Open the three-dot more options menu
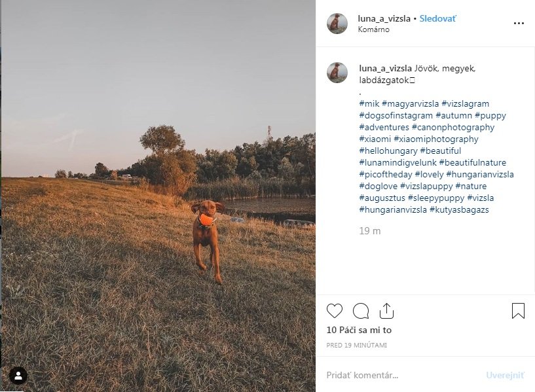 pos(519,24)
